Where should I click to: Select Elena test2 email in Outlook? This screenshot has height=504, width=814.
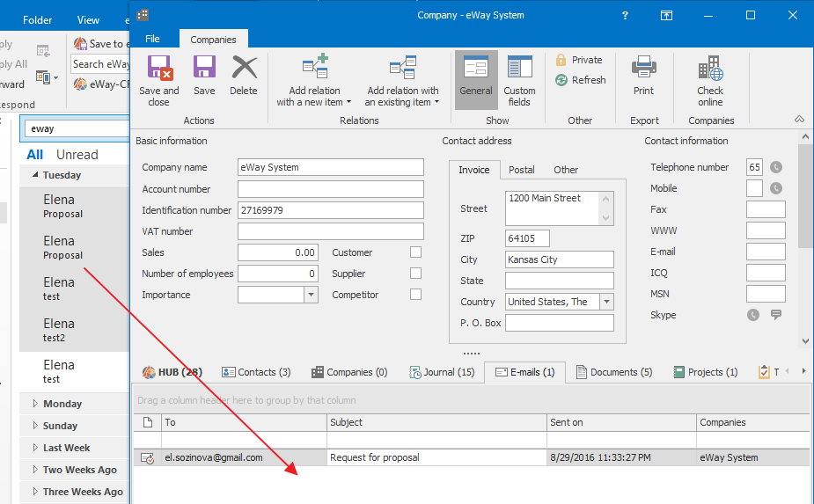tap(75, 331)
